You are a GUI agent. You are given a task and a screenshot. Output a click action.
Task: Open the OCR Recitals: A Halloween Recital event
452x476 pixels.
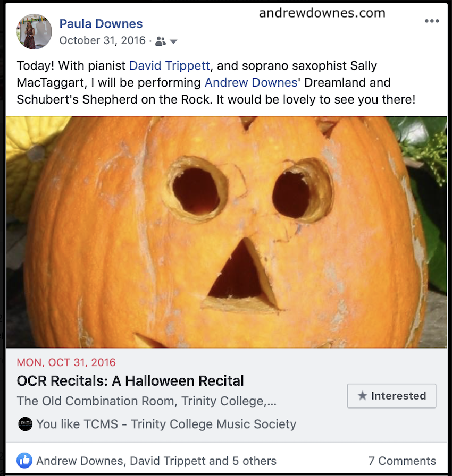pyautogui.click(x=130, y=381)
